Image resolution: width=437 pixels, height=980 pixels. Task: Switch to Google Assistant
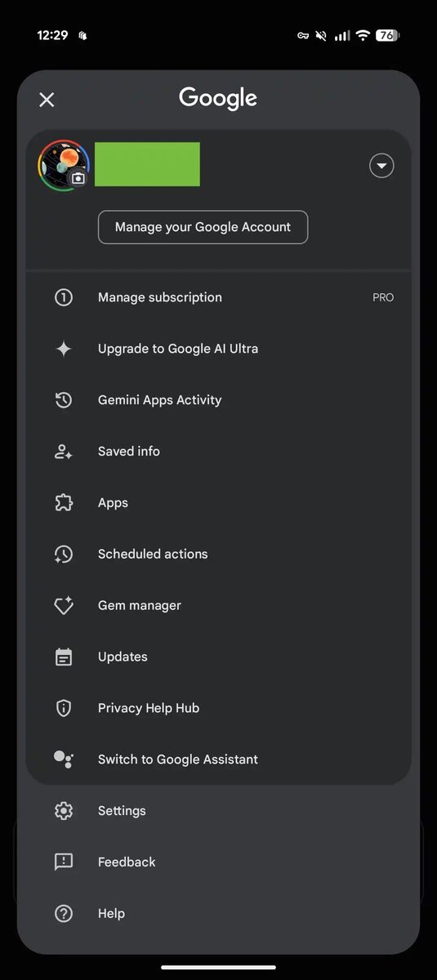218,759
